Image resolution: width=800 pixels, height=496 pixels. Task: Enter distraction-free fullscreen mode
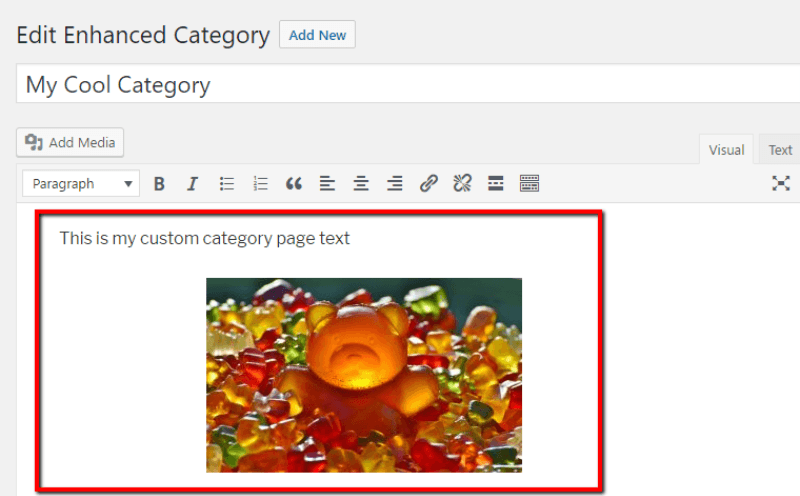(781, 183)
